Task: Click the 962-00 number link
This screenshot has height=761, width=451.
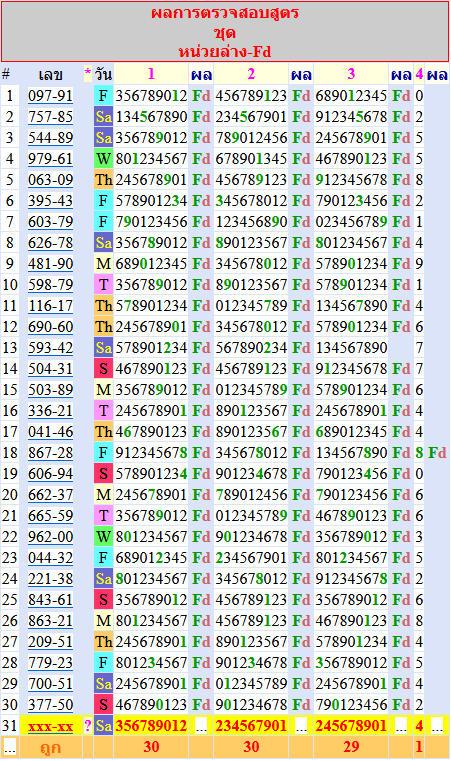Action: point(50,537)
